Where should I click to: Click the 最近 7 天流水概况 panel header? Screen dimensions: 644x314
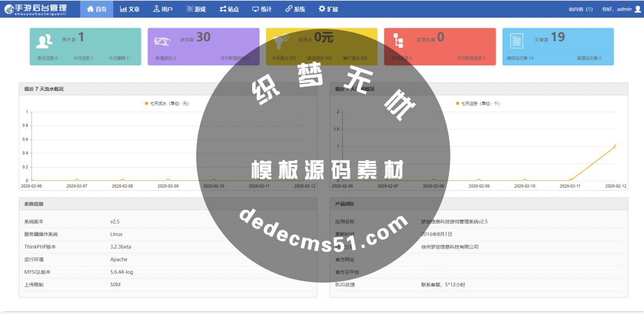[x=168, y=89]
